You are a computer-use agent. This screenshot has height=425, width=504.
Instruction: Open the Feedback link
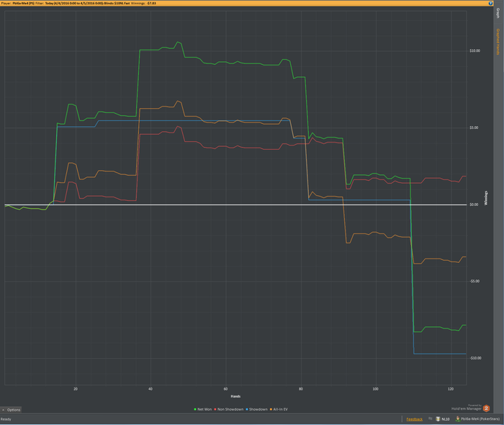[414, 419]
